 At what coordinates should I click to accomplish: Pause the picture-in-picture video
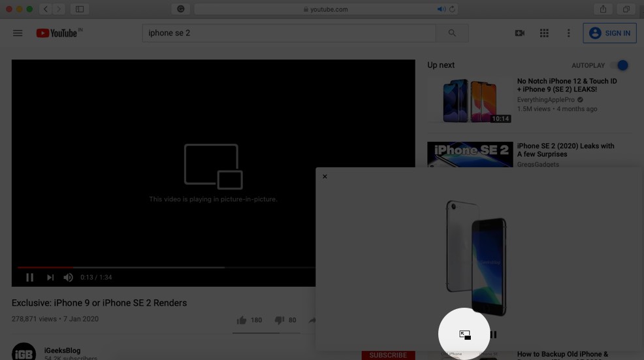click(x=494, y=335)
